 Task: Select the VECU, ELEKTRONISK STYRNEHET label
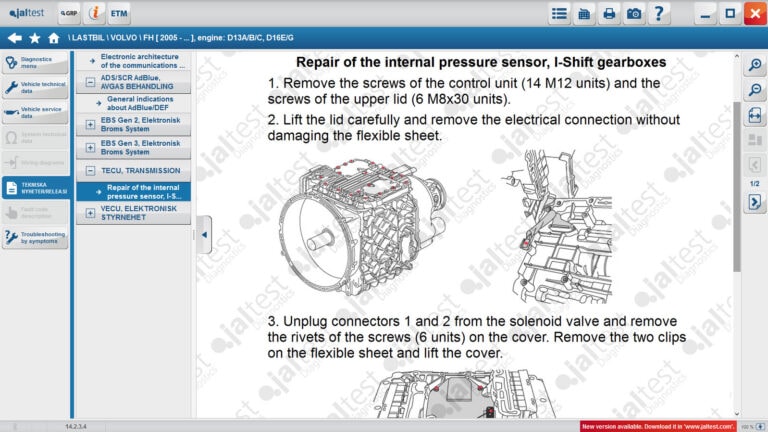pyautogui.click(x=139, y=213)
